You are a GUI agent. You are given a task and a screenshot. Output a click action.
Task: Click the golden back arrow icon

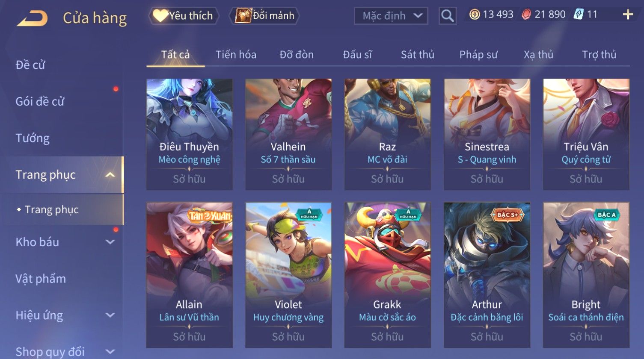click(x=32, y=18)
